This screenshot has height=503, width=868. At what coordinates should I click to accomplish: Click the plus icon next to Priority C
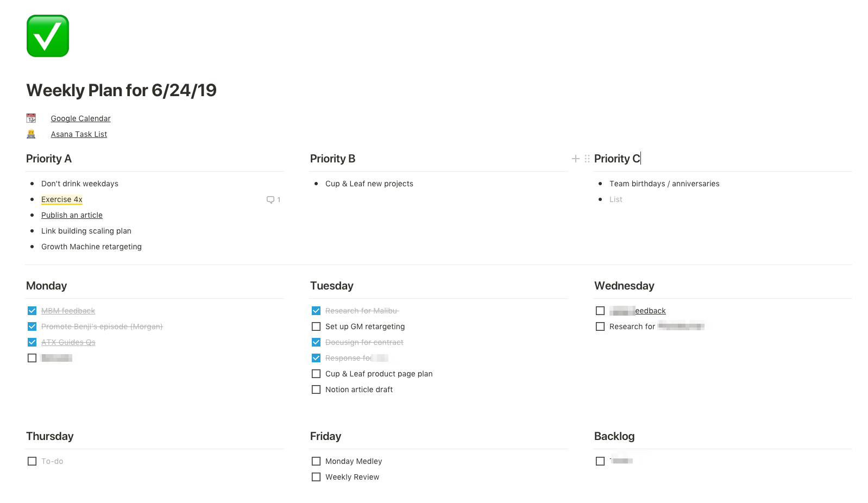click(576, 159)
